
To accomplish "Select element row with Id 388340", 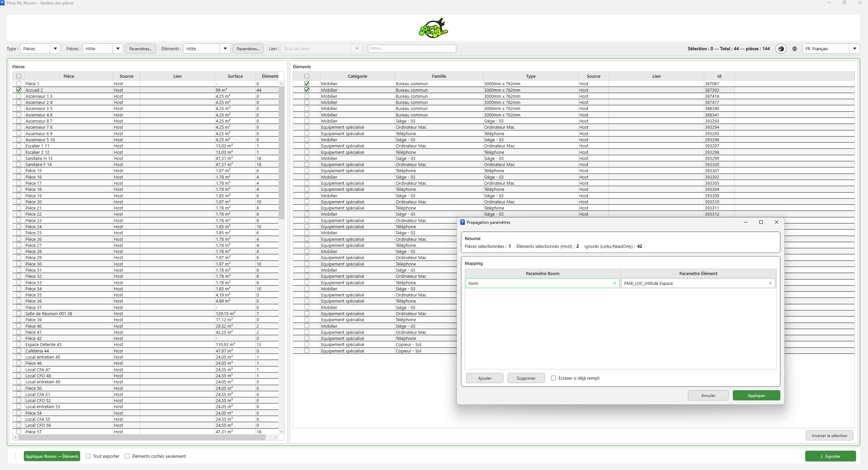I will click(573, 108).
